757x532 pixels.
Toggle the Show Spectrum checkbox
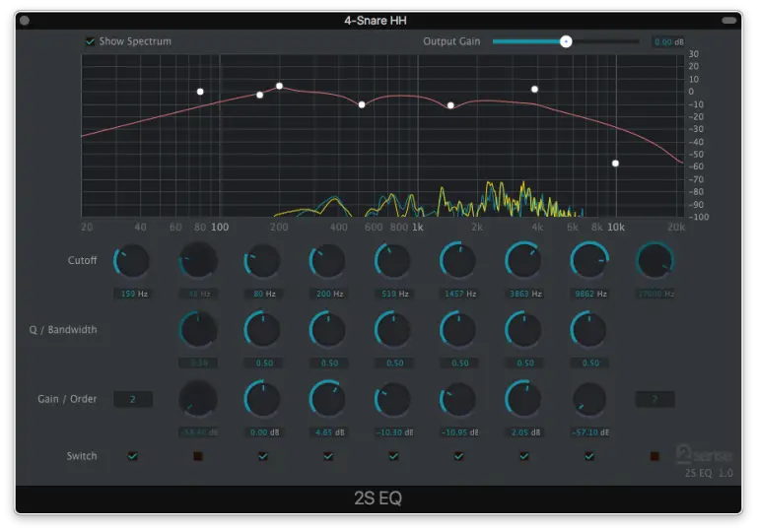click(x=91, y=41)
